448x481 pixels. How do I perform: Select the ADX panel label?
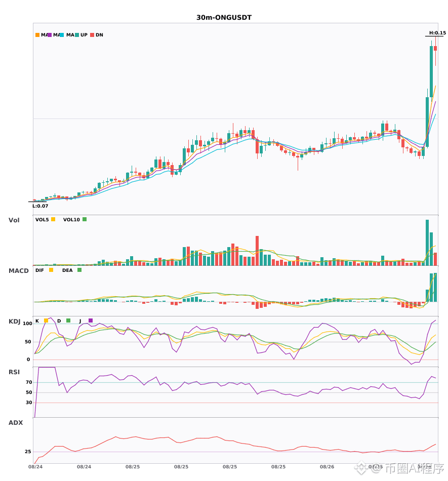(x=16, y=423)
